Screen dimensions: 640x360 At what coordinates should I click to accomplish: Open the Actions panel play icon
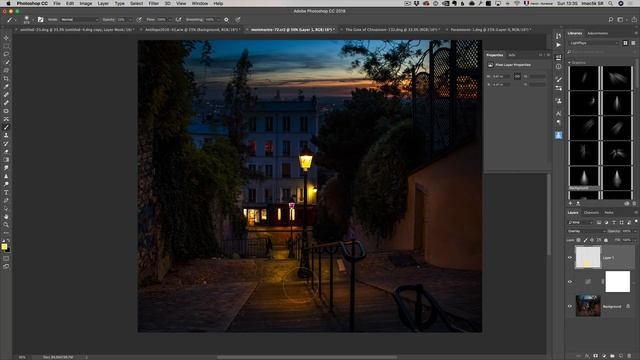[558, 45]
